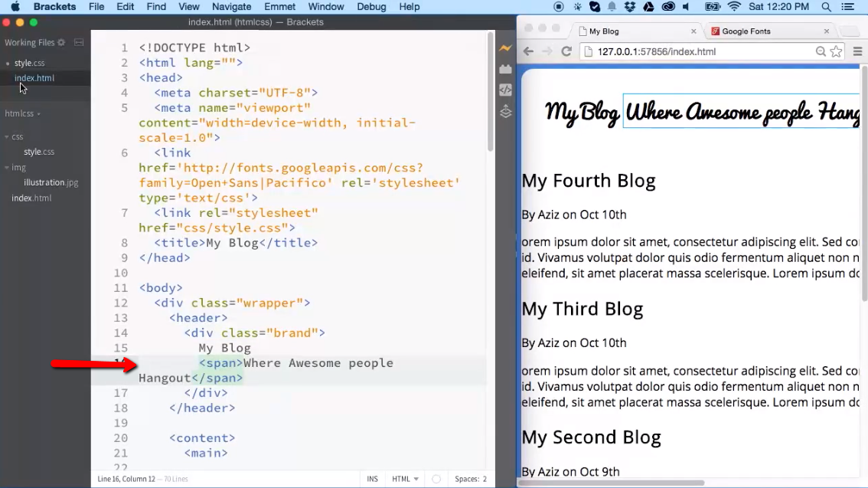Toggle Wi-Fi from the menu bar icon
Image resolution: width=868 pixels, height=488 pixels.
click(x=733, y=7)
